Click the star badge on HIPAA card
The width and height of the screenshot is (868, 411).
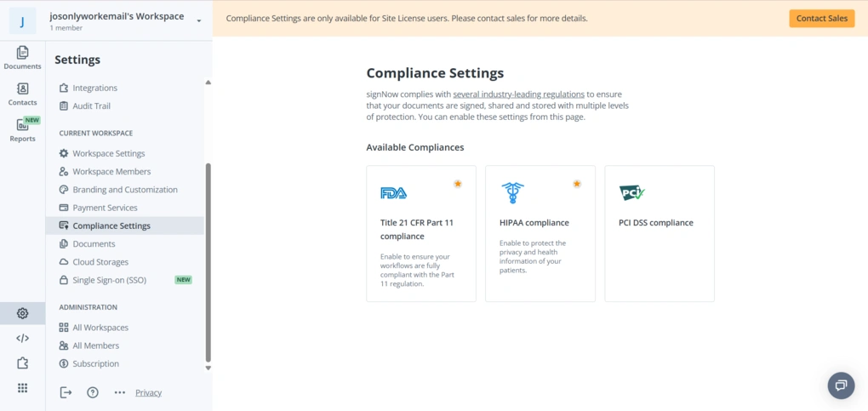coord(577,183)
